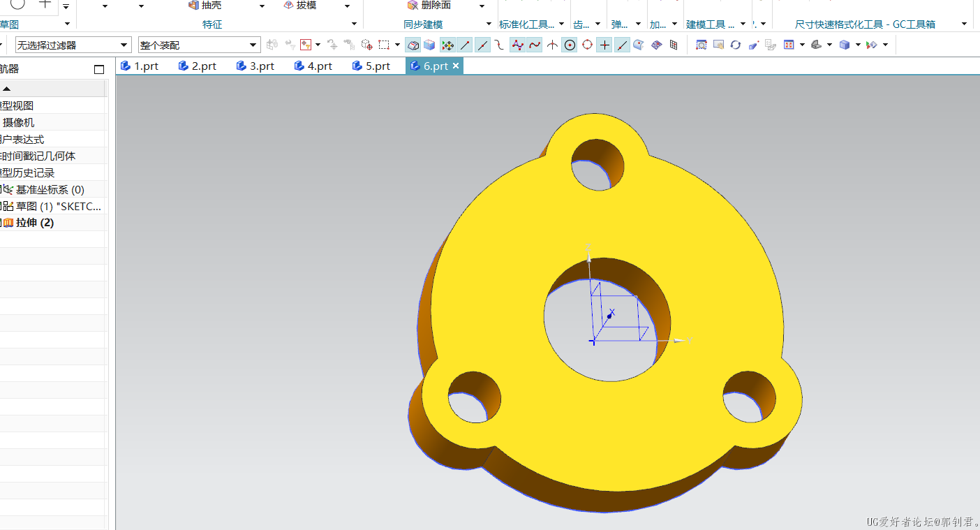
Task: Click the grid-pattern snap icon
Action: pyautogui.click(x=674, y=45)
